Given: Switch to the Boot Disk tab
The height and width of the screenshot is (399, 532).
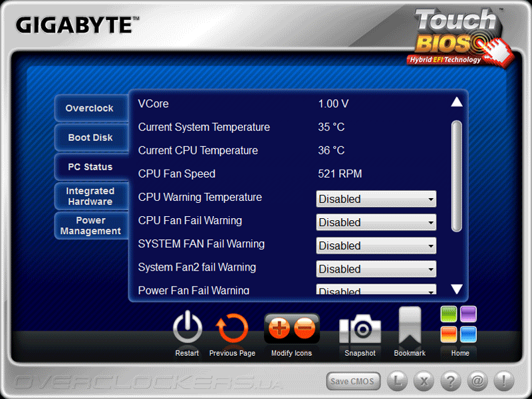Looking at the screenshot, I should [x=90, y=138].
